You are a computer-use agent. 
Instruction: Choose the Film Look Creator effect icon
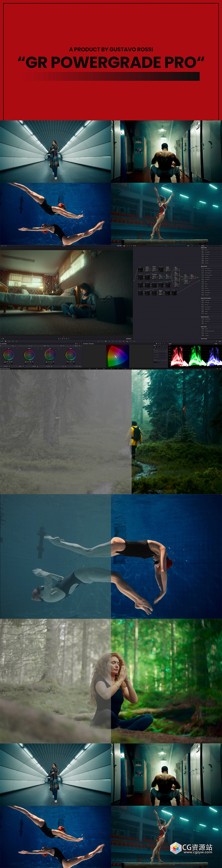[x=203, y=307]
